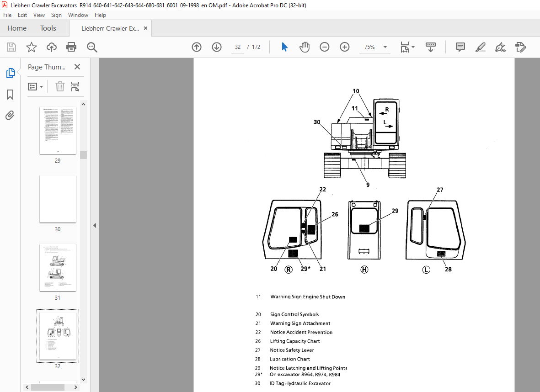The image size is (540, 392).
Task: Click total page count '172' text
Action: pos(256,47)
